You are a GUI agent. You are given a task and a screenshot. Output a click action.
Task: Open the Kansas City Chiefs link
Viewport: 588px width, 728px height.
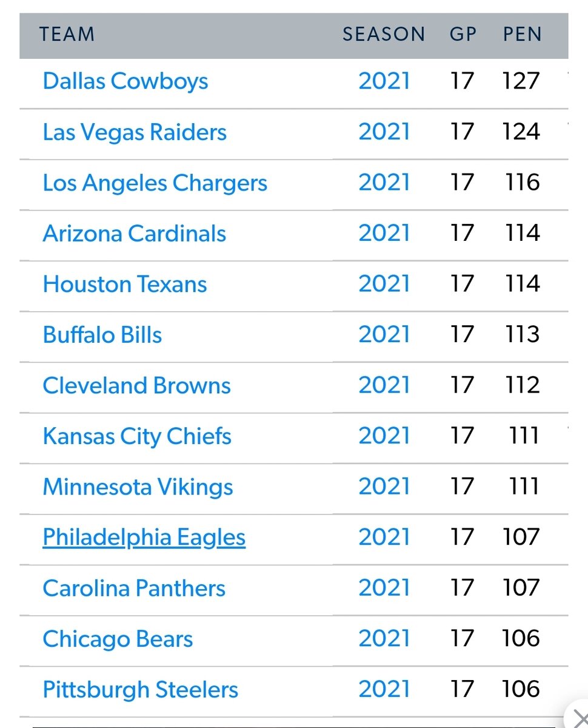[x=137, y=436]
